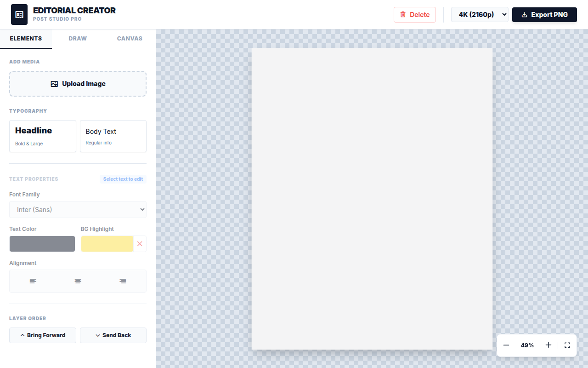Click the 49% zoom level value
Screen dimensions: 588x368
pos(527,345)
